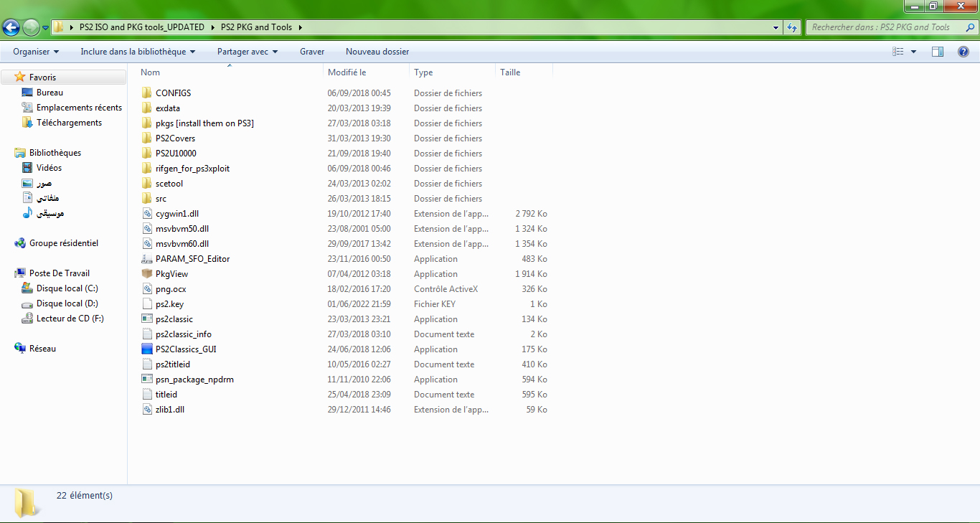Sort files by the Nom column header
980x523 pixels.
(151, 72)
